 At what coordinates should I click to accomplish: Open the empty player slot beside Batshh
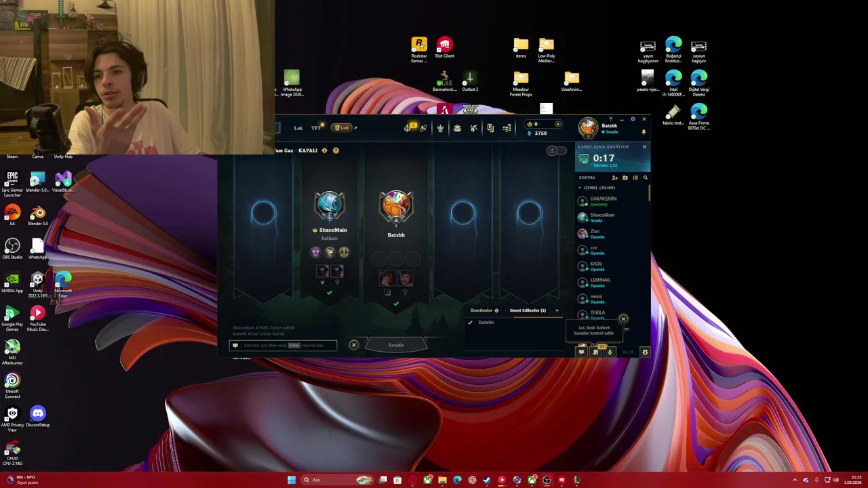462,213
